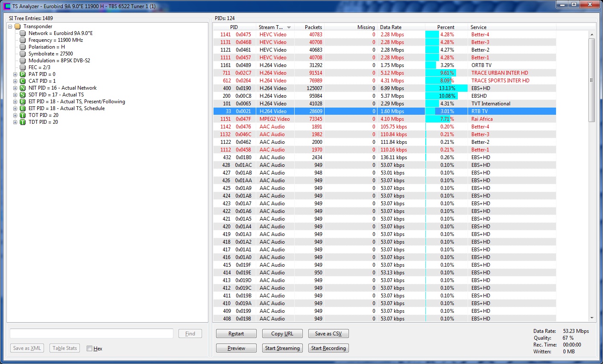The image size is (603, 364).
Task: Select the Frequency = 11900 MHz entry
Action: [56, 40]
